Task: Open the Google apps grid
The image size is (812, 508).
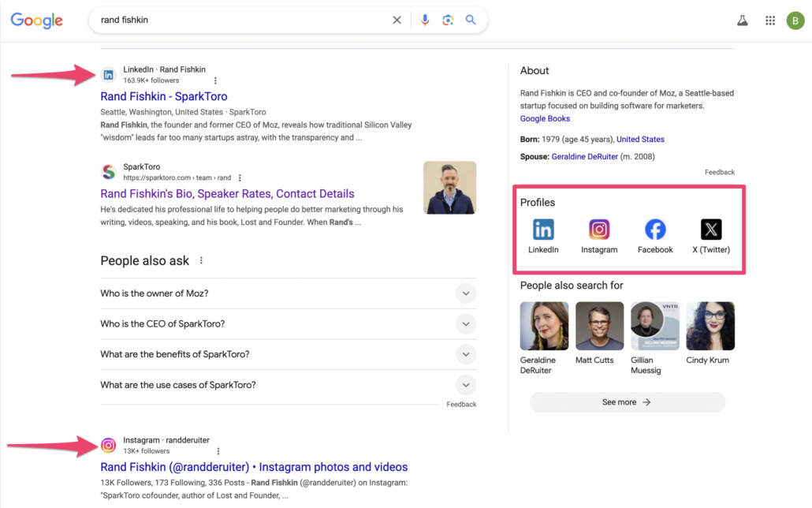Action: pos(770,21)
